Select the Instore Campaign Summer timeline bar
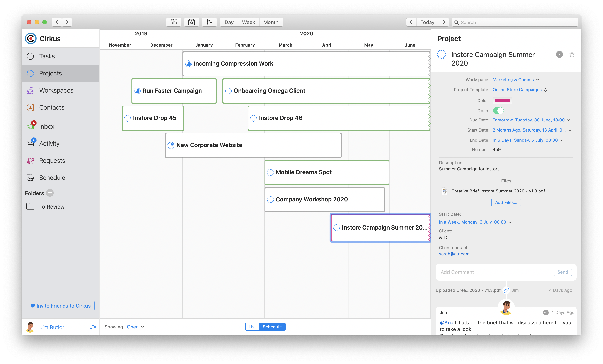The width and height of the screenshot is (603, 364). (x=381, y=228)
